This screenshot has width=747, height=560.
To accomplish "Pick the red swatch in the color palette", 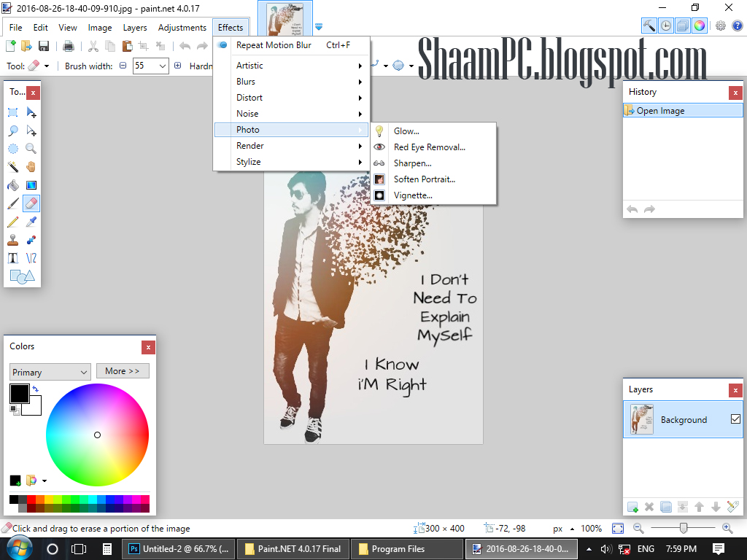I will coord(31,499).
